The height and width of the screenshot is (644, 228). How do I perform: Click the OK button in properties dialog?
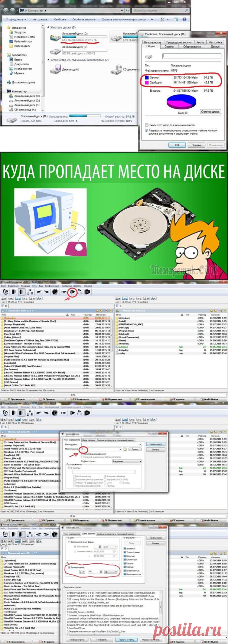(x=177, y=145)
